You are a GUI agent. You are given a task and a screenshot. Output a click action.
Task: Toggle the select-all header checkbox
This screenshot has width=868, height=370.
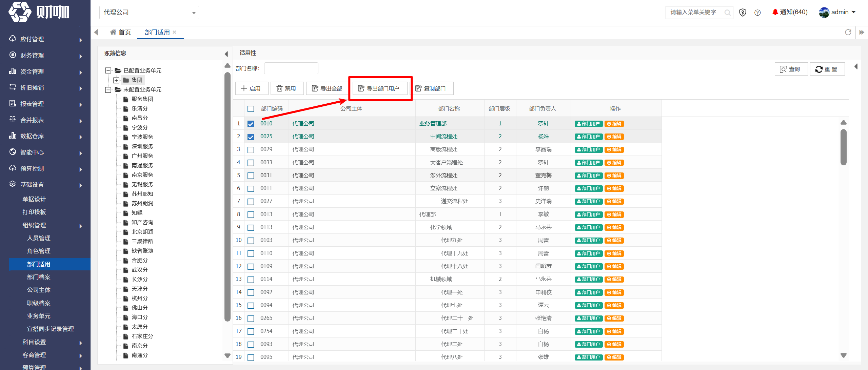click(251, 109)
